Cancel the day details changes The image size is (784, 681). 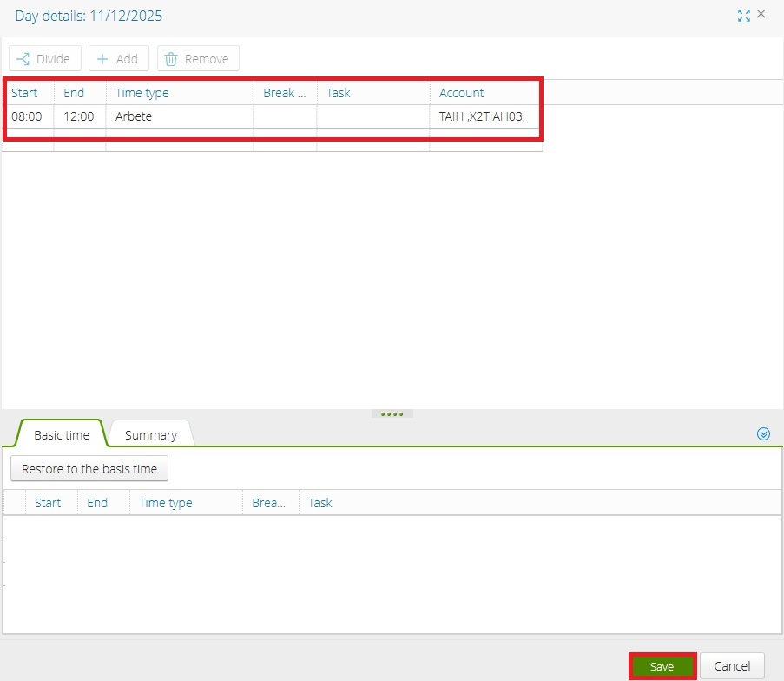tap(732, 666)
